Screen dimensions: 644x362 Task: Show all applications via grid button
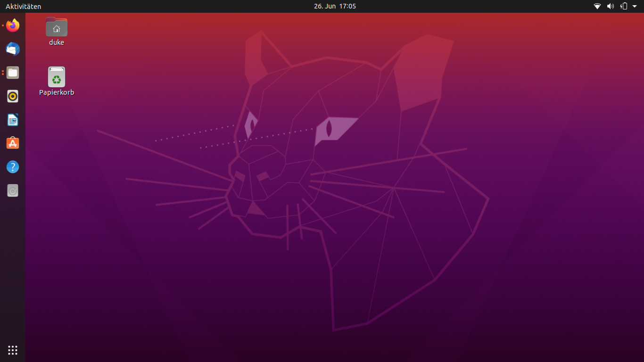tap(13, 350)
